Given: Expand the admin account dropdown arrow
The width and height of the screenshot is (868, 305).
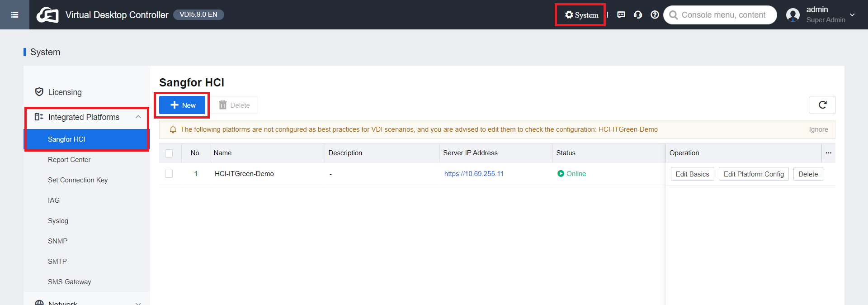Looking at the screenshot, I should tap(852, 15).
